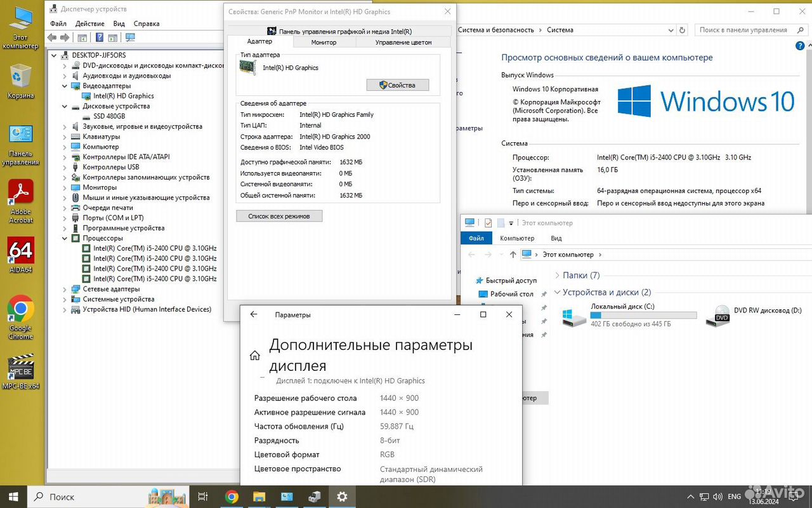The height and width of the screenshot is (508, 812).
Task: Open the Device Manager taskbar icon
Action: tap(315, 497)
